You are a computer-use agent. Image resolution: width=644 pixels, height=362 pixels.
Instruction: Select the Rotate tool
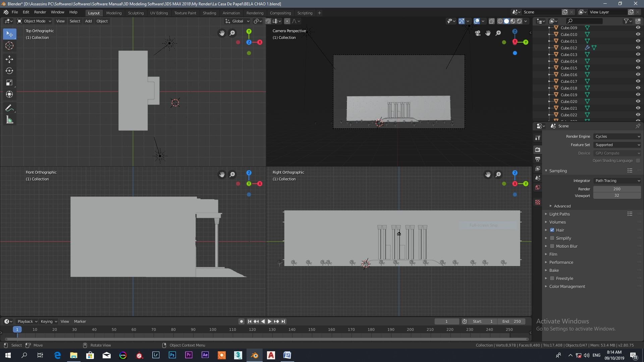9,71
